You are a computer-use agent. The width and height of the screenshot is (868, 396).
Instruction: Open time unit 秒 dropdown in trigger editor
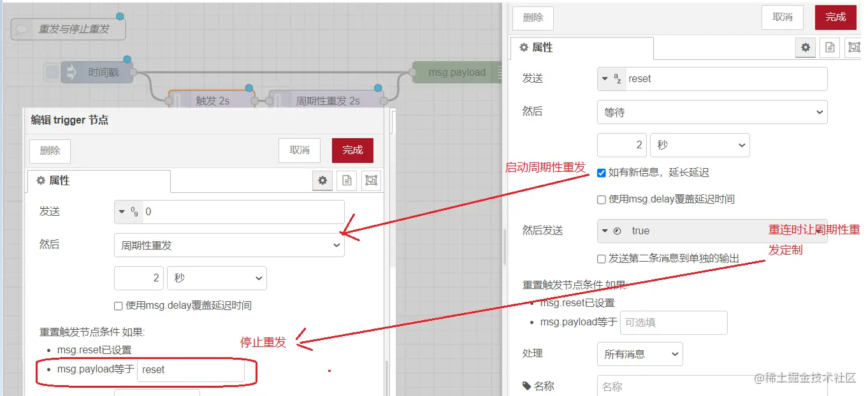coord(217,278)
